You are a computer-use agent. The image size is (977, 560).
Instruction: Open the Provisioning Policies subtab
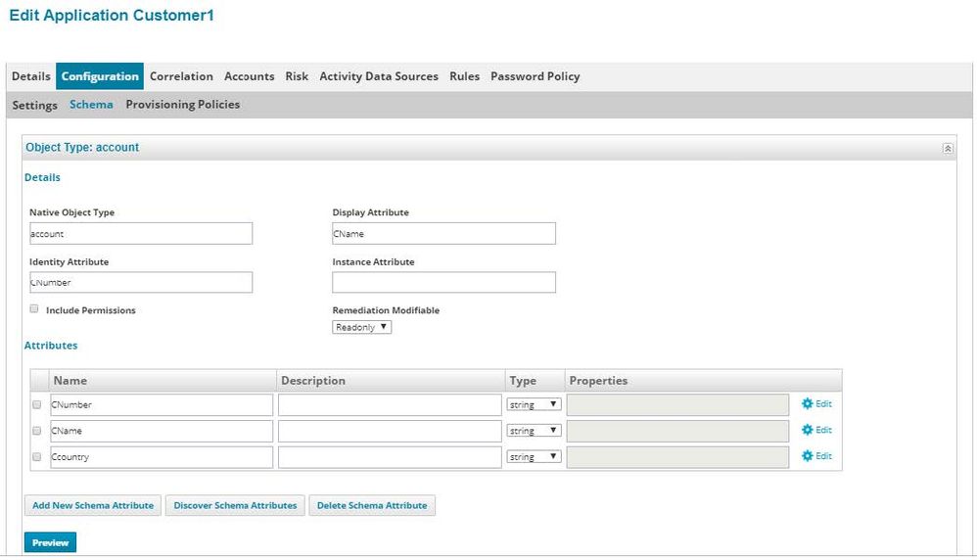[x=182, y=105]
